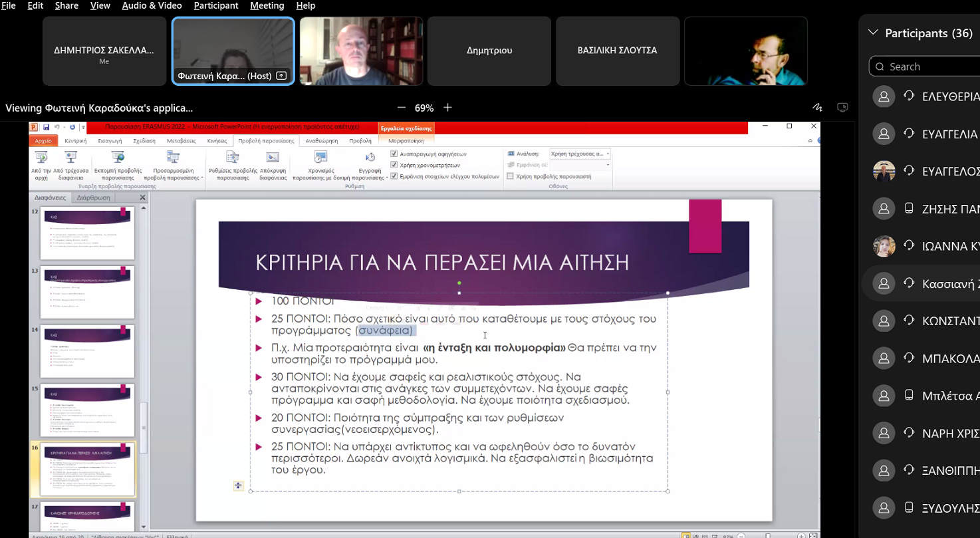The height and width of the screenshot is (538, 980).
Task: Enable 'Χρήση προβολής παρουσιαστή' checkbox
Action: coord(511,176)
